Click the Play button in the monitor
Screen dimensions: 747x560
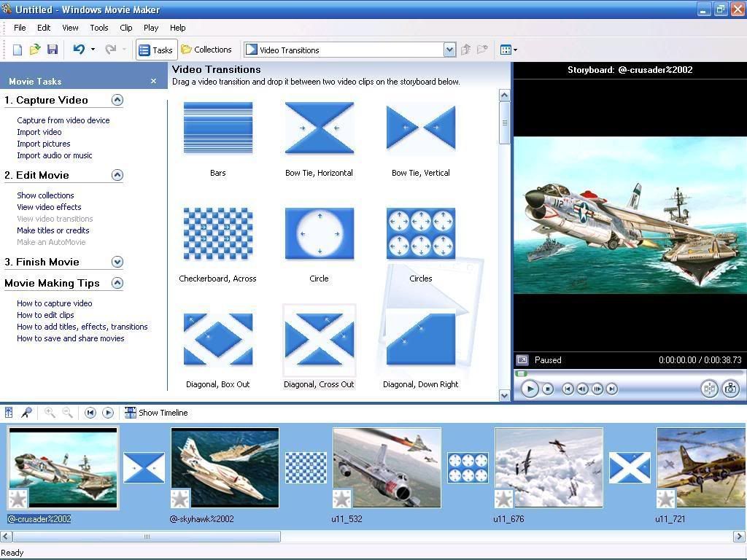coord(530,389)
